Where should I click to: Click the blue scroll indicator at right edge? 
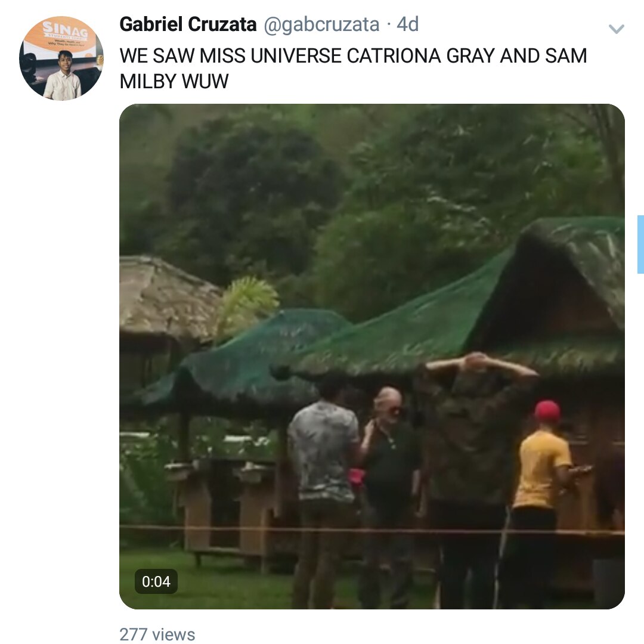pos(640,244)
